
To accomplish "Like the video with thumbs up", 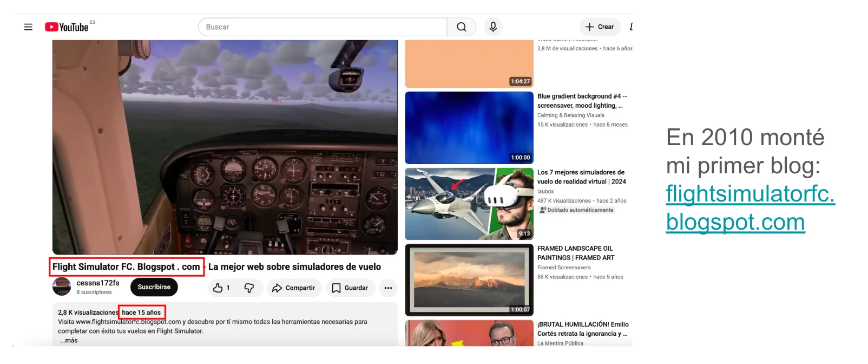I will tap(221, 288).
